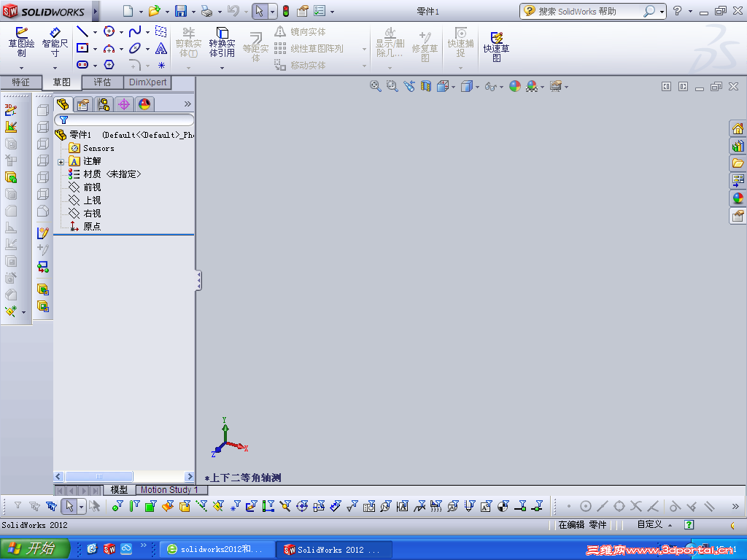Open the FeatureManager design tree tab
This screenshot has width=747, height=560.
tap(63, 104)
